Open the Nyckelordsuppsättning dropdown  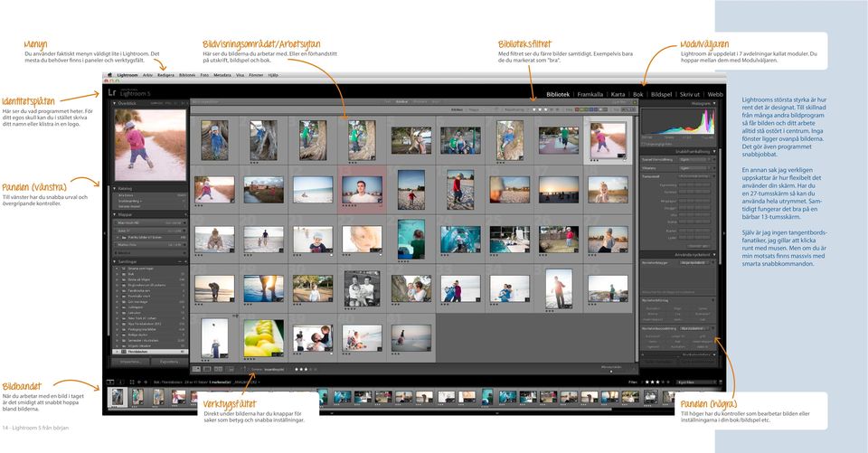(694, 328)
